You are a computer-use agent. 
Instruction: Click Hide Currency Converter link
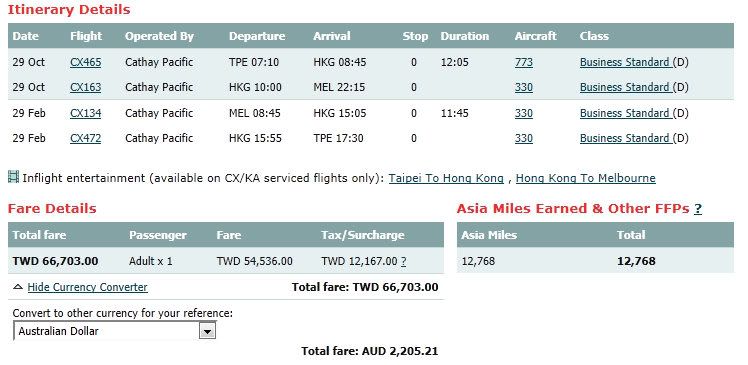[x=88, y=287]
